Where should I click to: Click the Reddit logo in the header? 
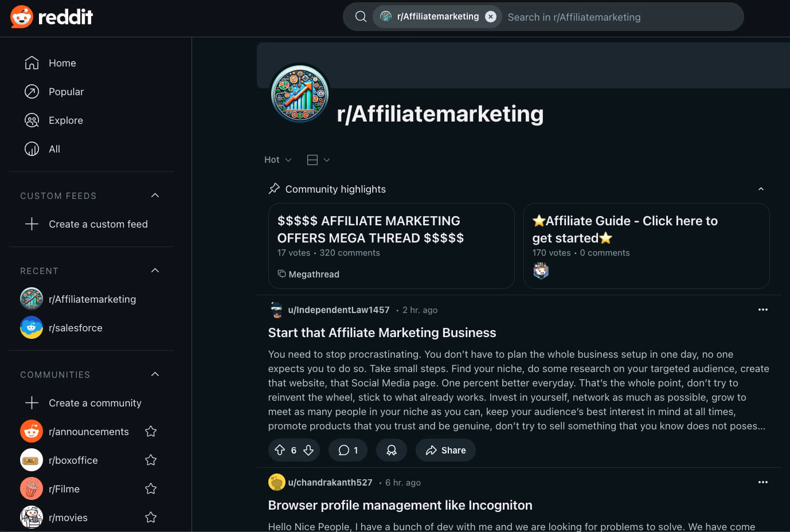pyautogui.click(x=52, y=17)
